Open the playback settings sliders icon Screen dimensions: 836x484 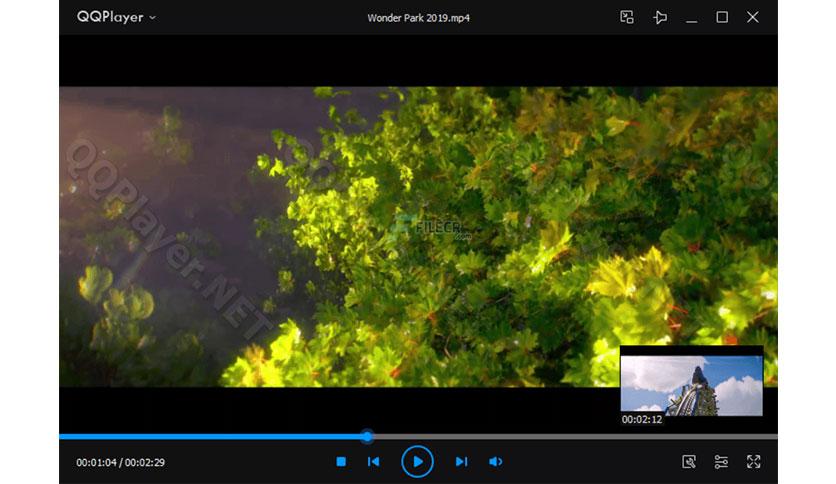(721, 462)
